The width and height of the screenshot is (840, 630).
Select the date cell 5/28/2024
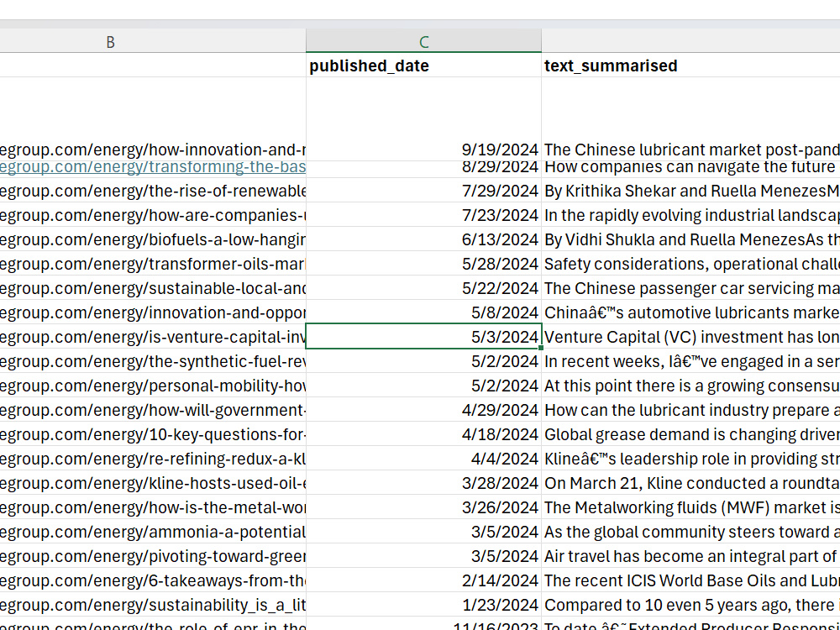(423, 264)
